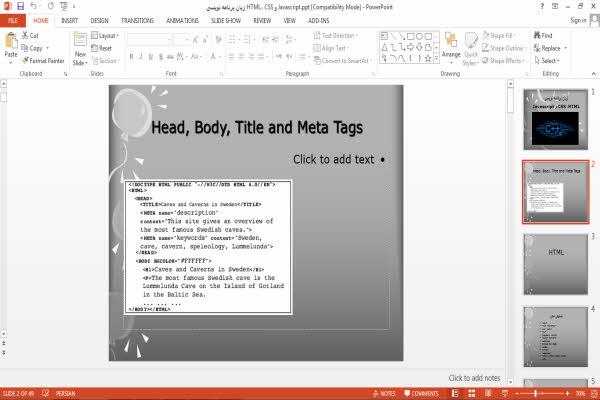Cut the selected content
This screenshot has height=400, width=600.
(30, 36)
